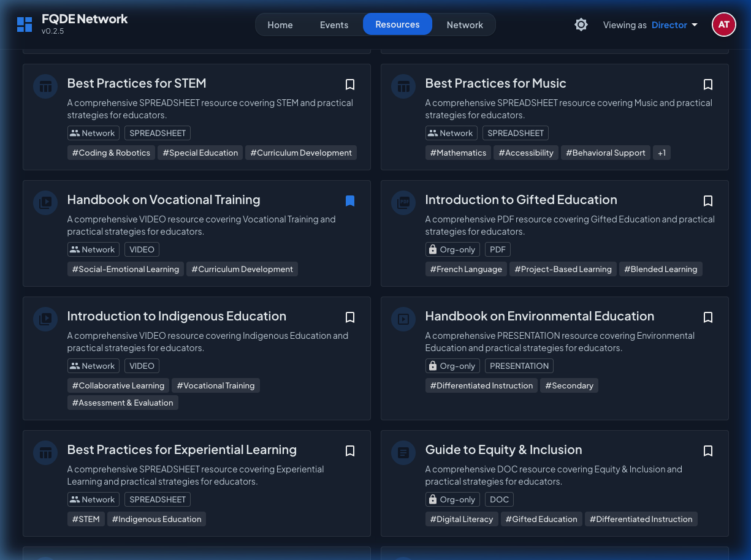Expand the +1 hidden tag on Best Practices for Music

661,153
